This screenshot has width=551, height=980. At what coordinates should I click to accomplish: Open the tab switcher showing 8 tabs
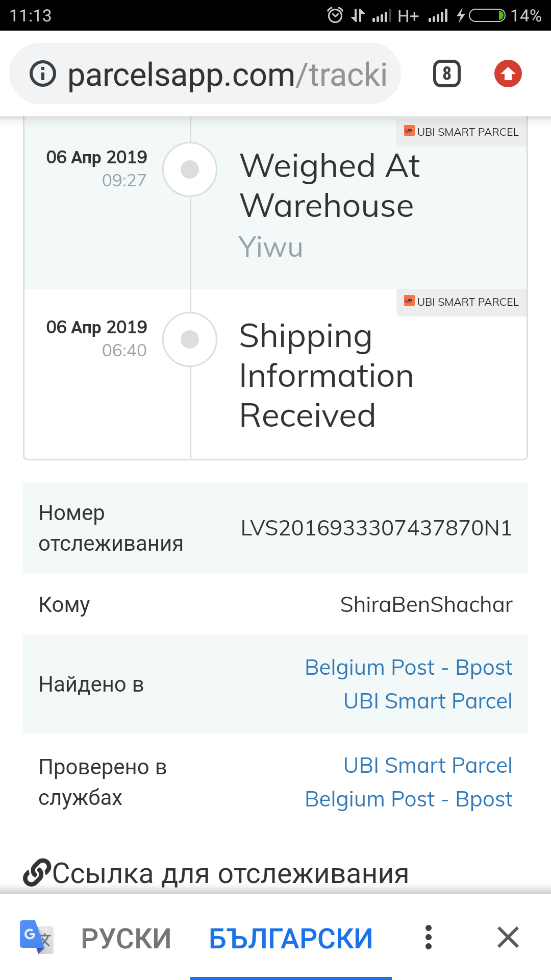446,74
